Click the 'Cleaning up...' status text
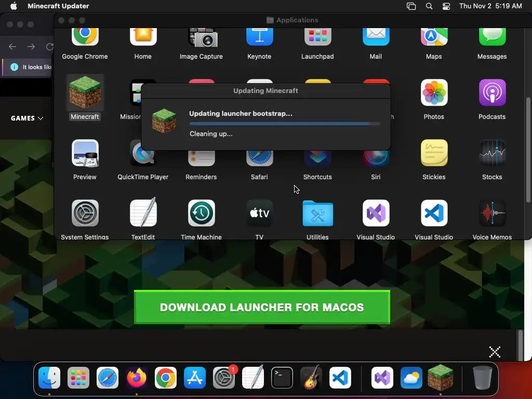The width and height of the screenshot is (532, 399). 211,134
